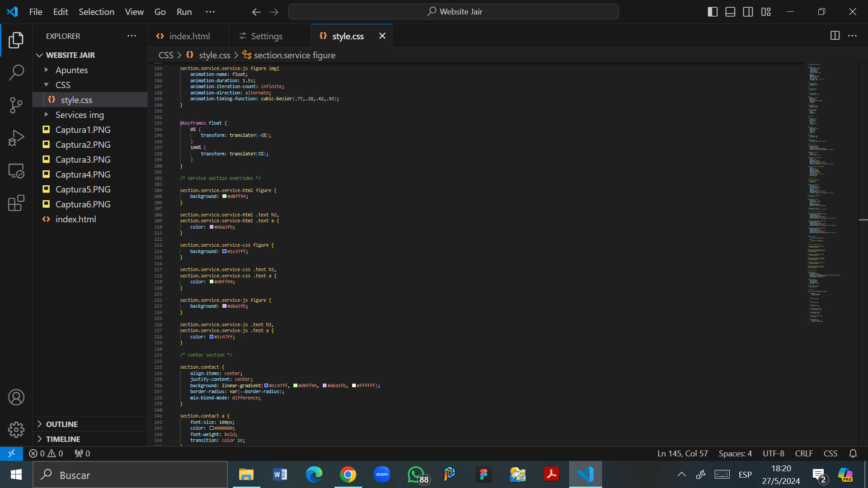This screenshot has width=868, height=488.
Task: Open the Selection menu
Action: click(x=96, y=12)
